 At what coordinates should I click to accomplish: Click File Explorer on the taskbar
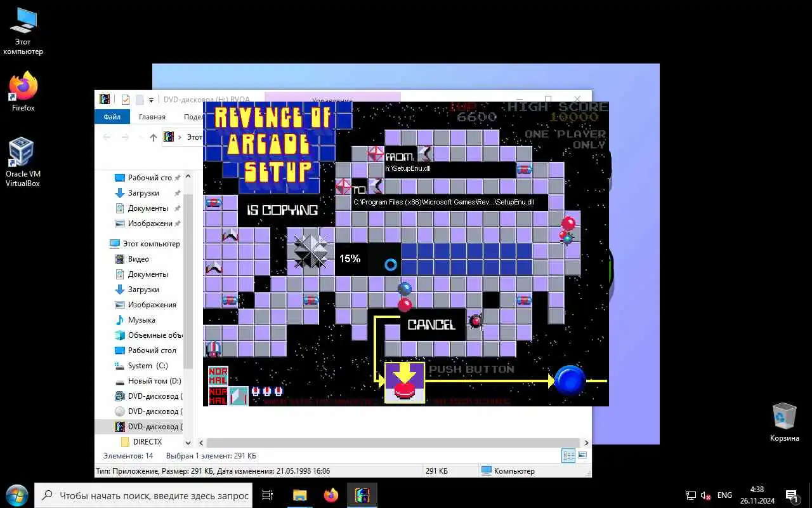tap(299, 495)
